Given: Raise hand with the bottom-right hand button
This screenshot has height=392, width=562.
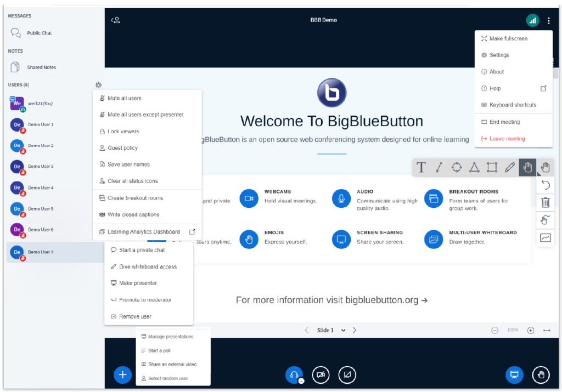Looking at the screenshot, I should pyautogui.click(x=541, y=375).
